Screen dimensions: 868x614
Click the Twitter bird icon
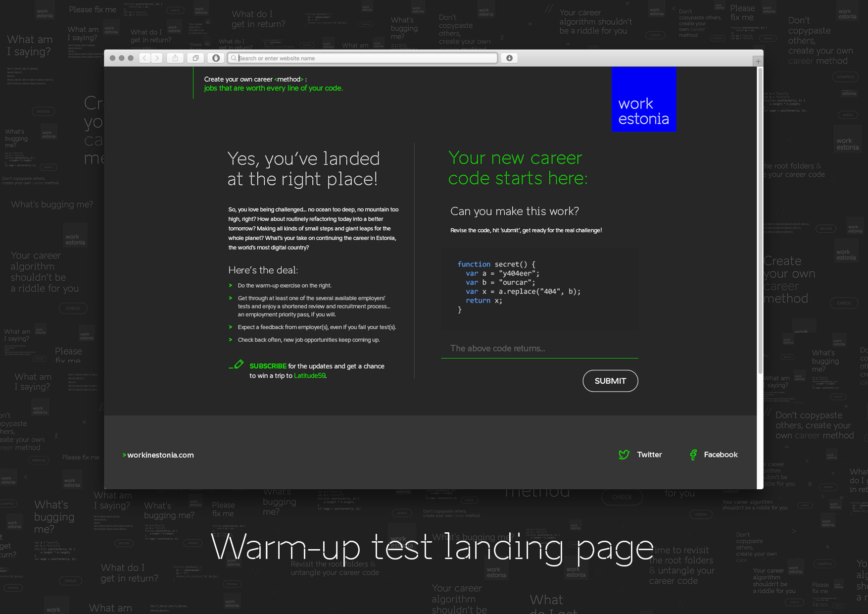pos(624,455)
